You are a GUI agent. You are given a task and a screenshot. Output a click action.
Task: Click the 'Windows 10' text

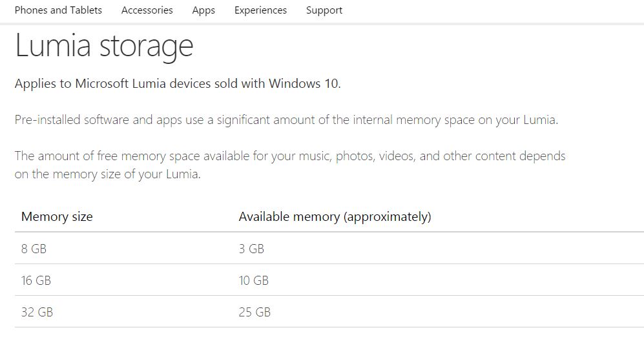(x=304, y=84)
